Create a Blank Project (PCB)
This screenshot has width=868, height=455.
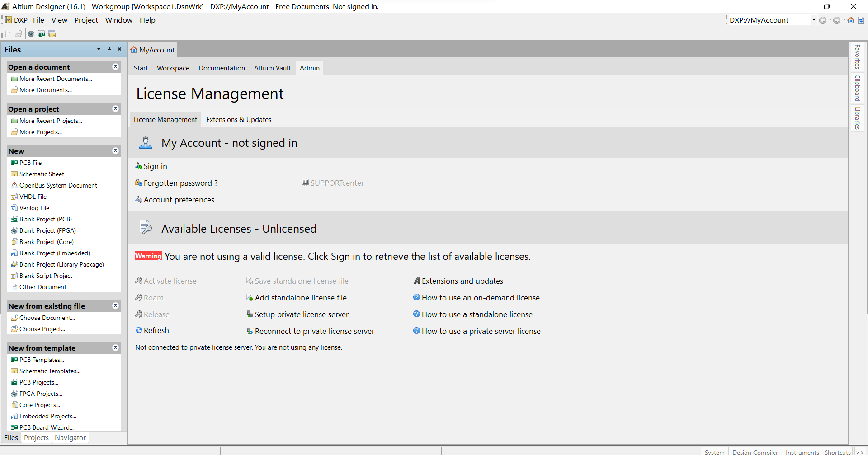coord(42,219)
